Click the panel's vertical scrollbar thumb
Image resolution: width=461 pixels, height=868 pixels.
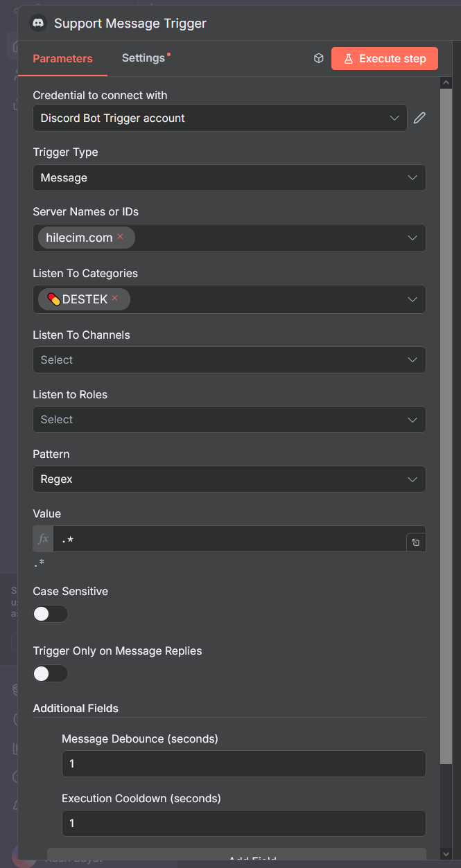click(x=446, y=416)
